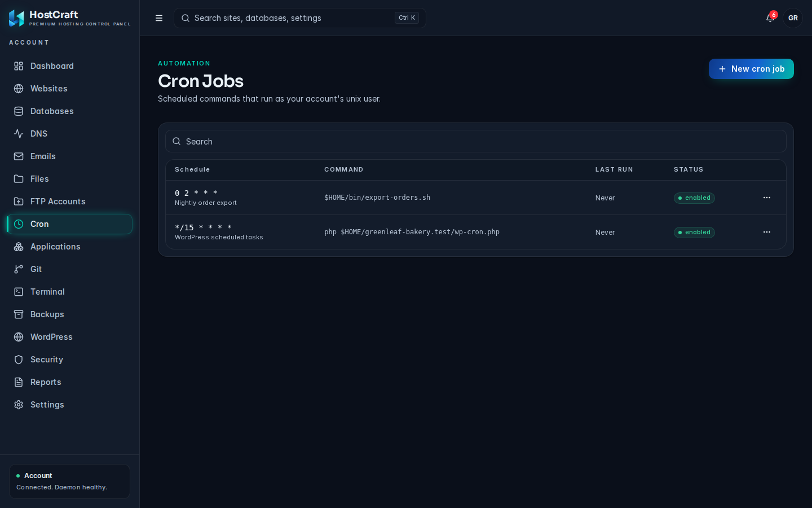This screenshot has height=508, width=812.
Task: Click the HostCraft logo icon
Action: (16, 18)
